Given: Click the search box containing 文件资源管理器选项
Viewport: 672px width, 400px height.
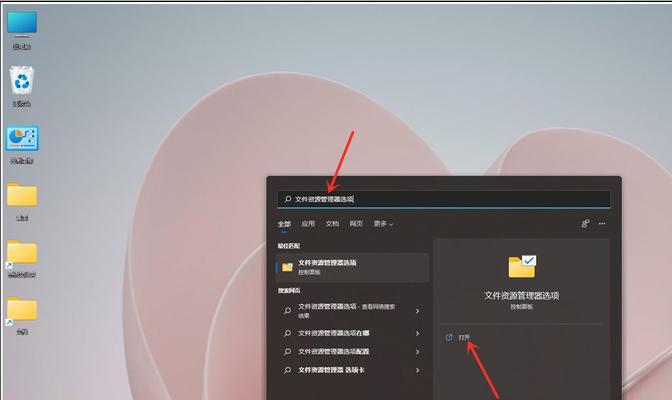Looking at the screenshot, I should [x=444, y=199].
